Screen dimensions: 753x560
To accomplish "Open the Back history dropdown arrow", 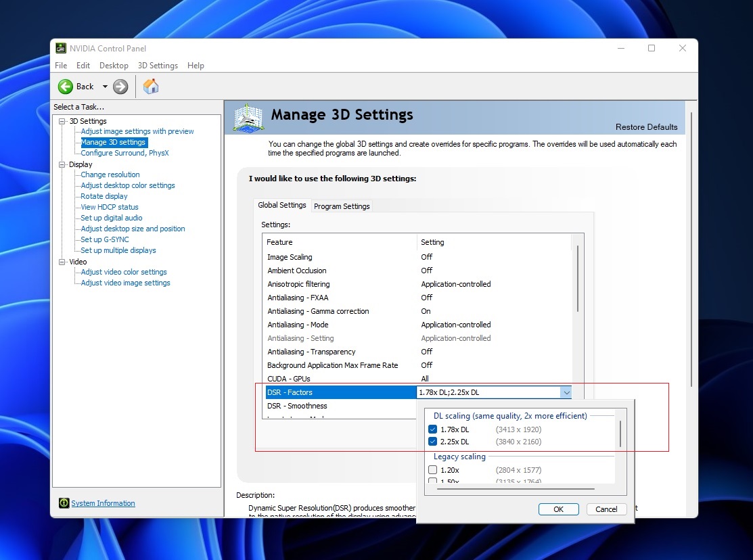I will 105,87.
